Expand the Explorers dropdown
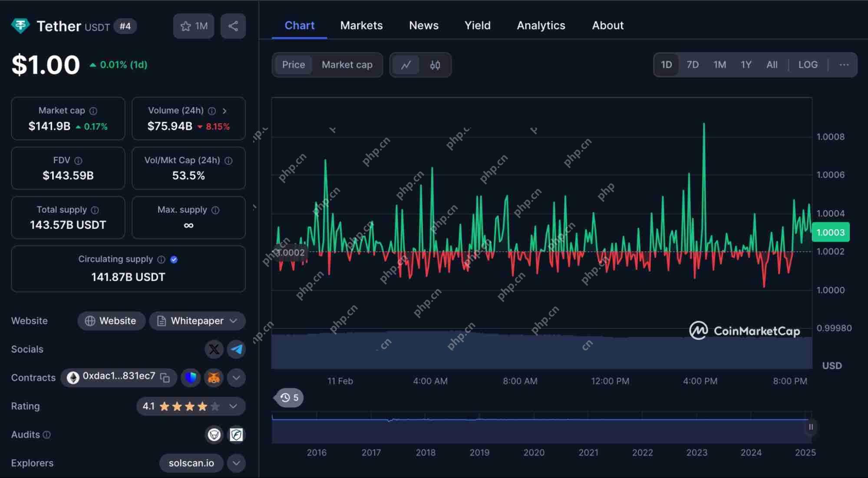The height and width of the screenshot is (478, 868). click(236, 463)
